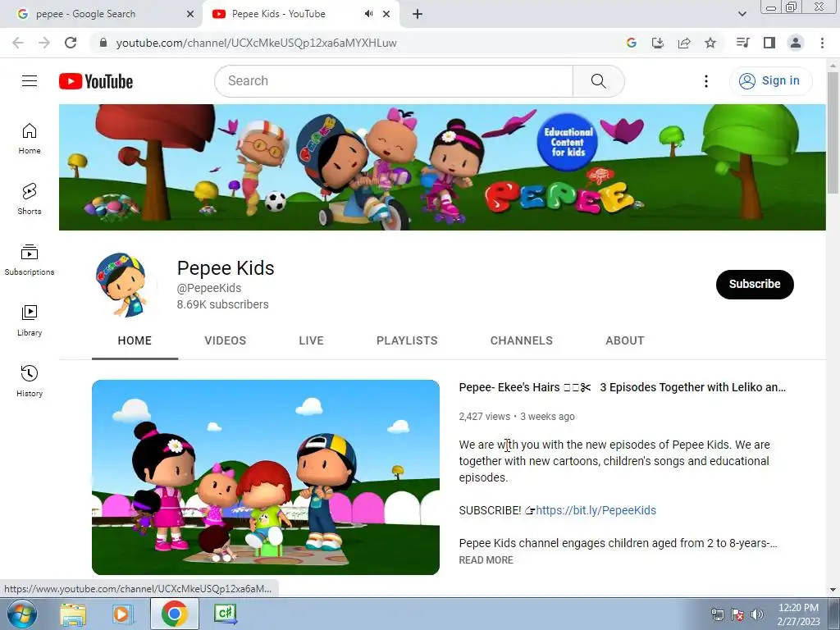
Task: Open Pepee- Ekee's Hairs video title
Action: [x=623, y=387]
